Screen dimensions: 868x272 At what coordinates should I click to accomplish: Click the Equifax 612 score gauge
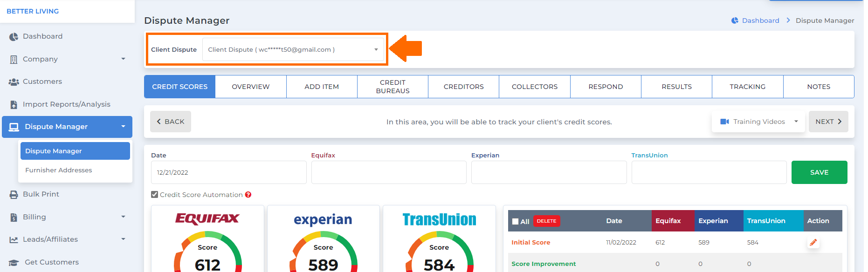pyautogui.click(x=207, y=252)
